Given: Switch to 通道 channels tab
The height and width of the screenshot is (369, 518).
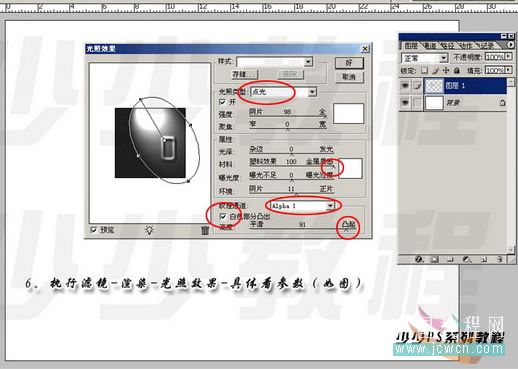Looking at the screenshot, I should point(430,45).
